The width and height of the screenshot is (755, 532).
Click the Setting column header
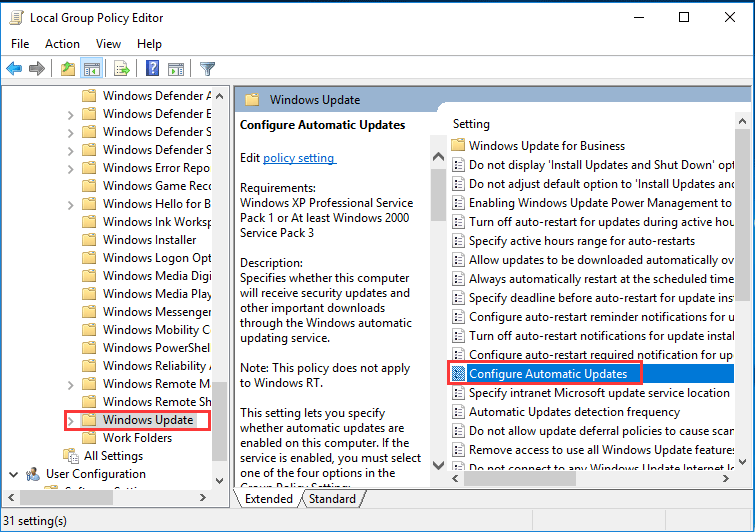(471, 124)
